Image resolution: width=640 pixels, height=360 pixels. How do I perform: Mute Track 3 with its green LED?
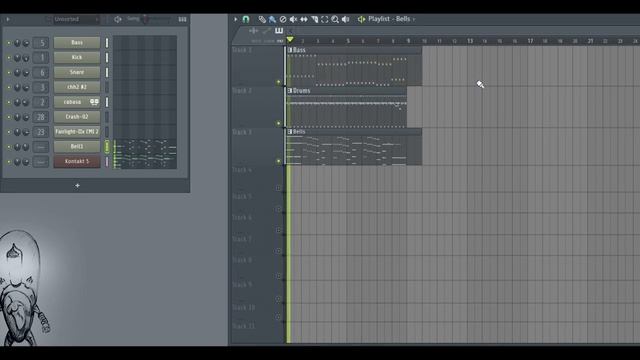point(279,161)
